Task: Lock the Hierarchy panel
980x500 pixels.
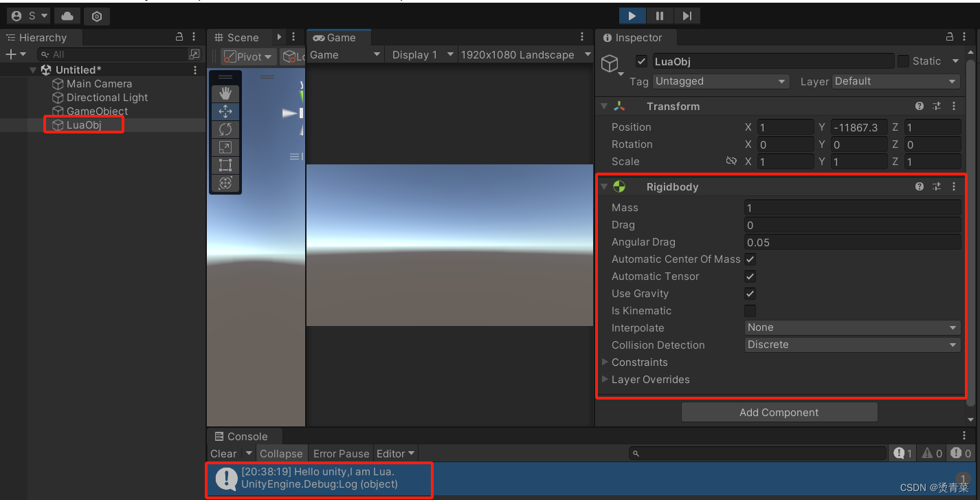Action: [x=179, y=37]
